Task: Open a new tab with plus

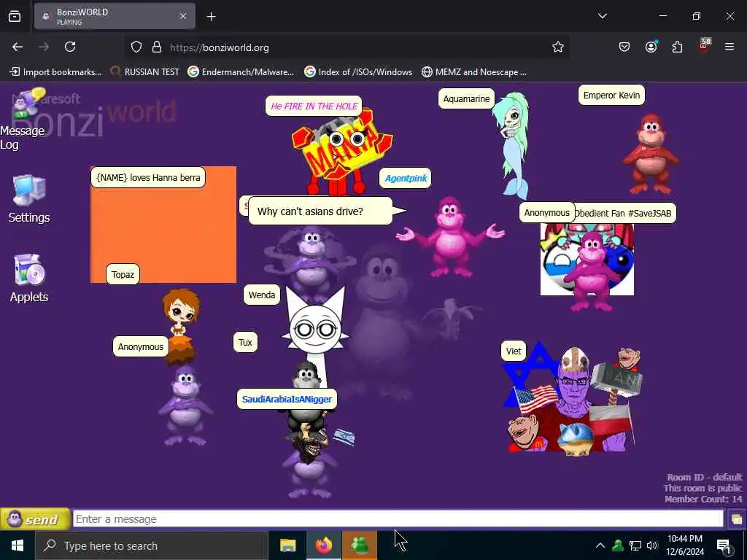Action: [211, 17]
